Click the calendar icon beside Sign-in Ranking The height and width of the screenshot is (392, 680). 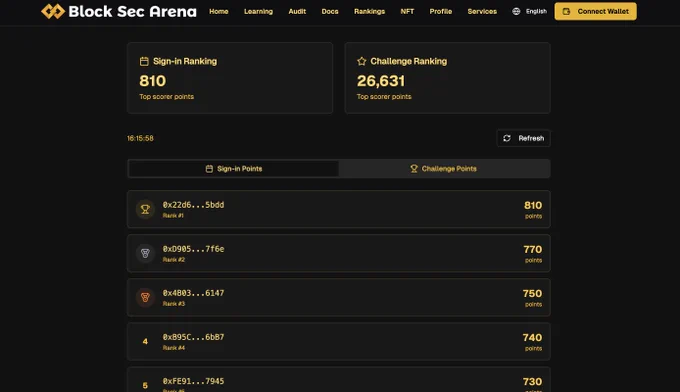click(x=144, y=61)
